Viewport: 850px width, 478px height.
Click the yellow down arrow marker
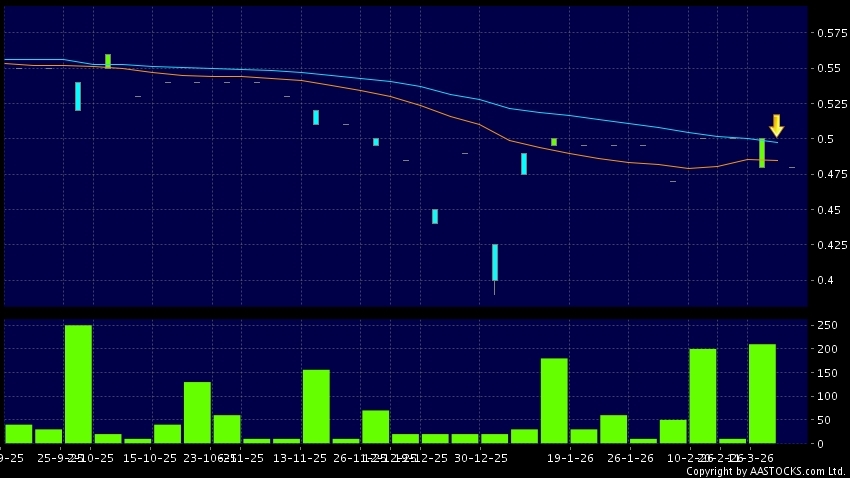point(776,125)
